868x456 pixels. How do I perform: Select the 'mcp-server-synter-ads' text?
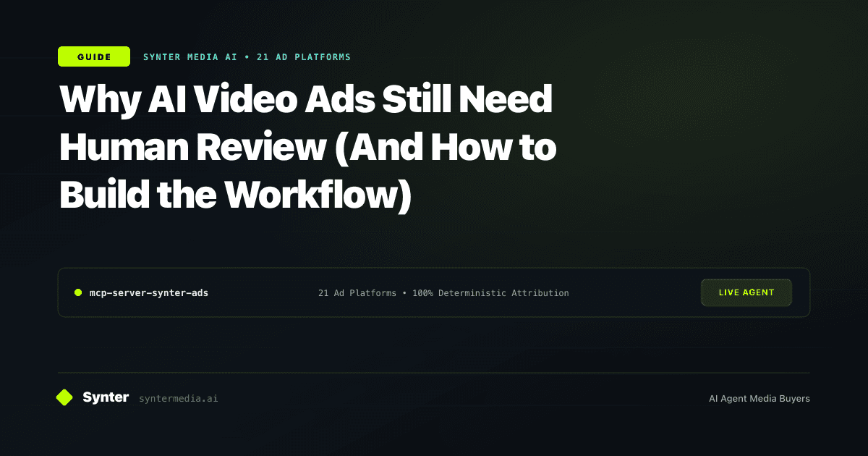(149, 293)
